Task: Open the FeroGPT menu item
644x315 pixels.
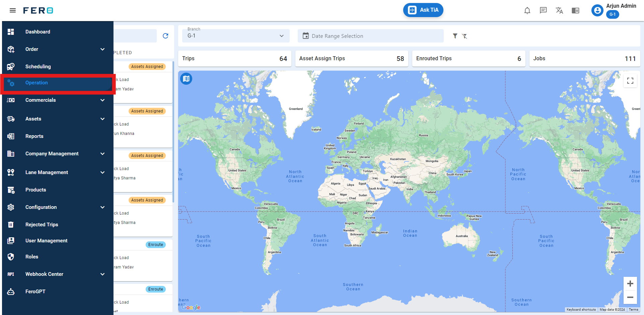Action: point(58,292)
